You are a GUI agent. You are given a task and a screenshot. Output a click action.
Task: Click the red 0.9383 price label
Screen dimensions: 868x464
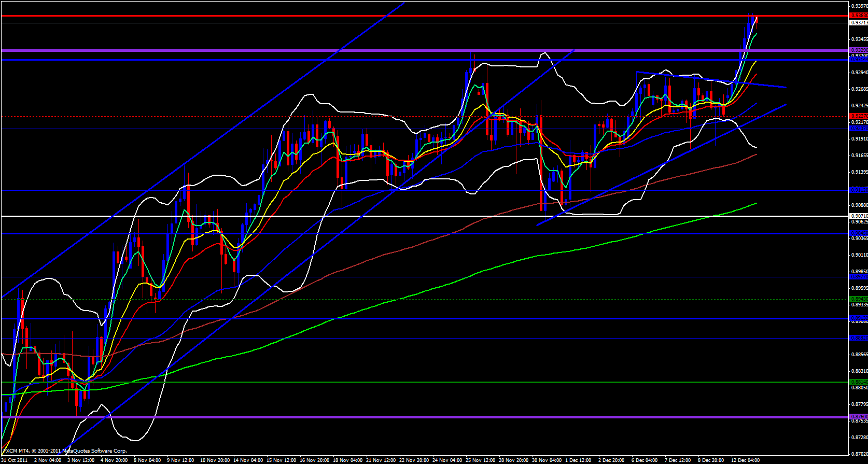point(859,16)
